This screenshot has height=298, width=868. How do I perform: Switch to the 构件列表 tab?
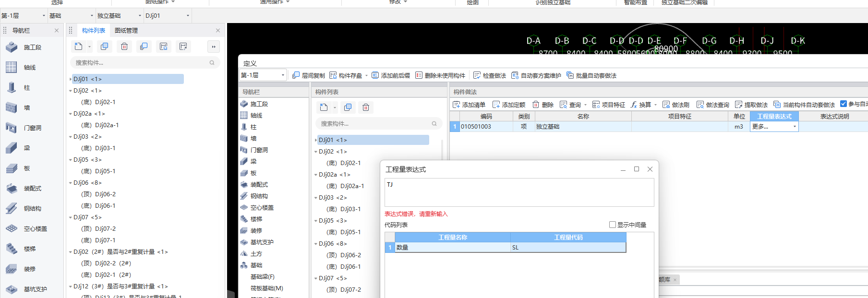(94, 30)
